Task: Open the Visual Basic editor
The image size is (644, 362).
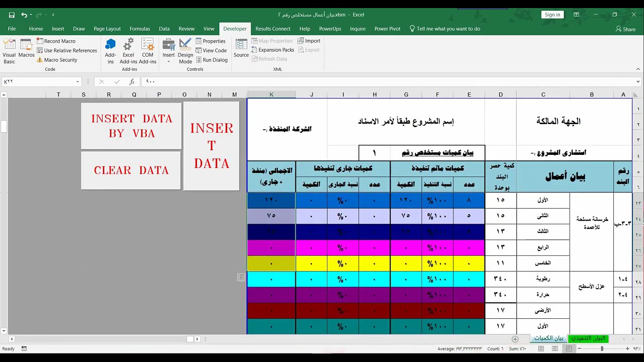Action: pyautogui.click(x=9, y=51)
